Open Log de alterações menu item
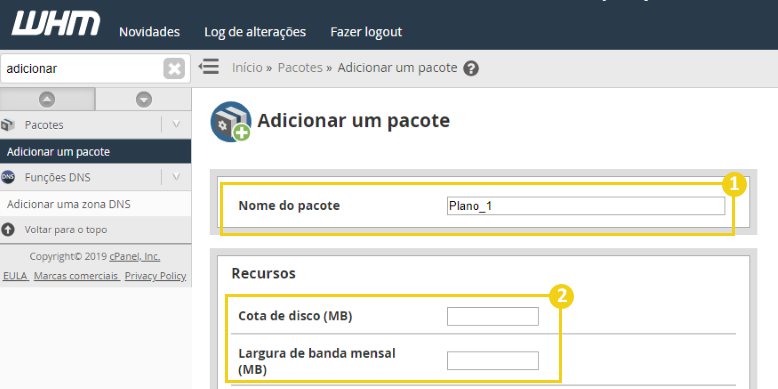The width and height of the screenshot is (778, 389). point(255,32)
